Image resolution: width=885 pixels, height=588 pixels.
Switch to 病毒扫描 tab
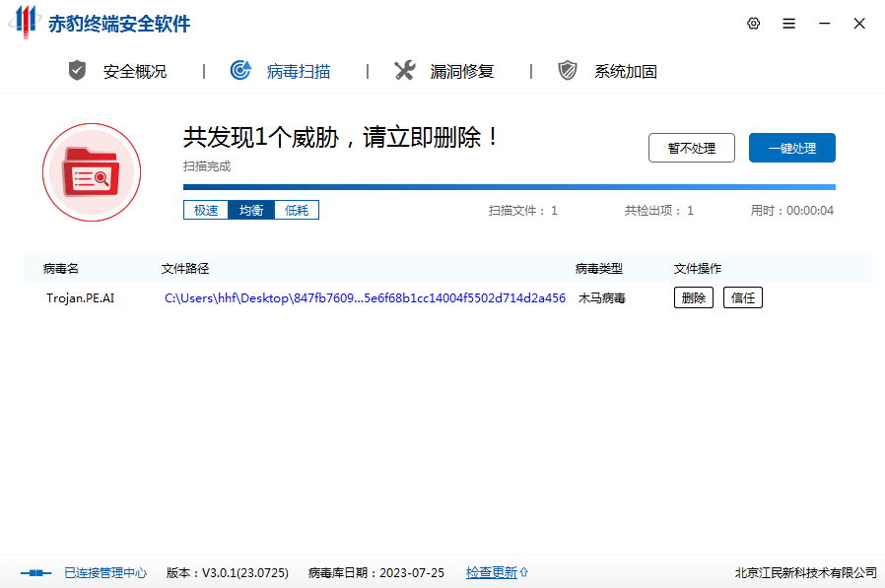298,71
